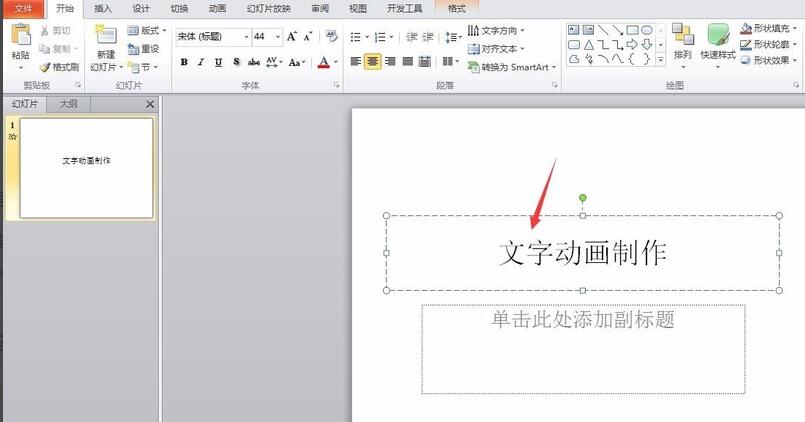
Task: Click the decrease indent icon
Action: [x=411, y=37]
